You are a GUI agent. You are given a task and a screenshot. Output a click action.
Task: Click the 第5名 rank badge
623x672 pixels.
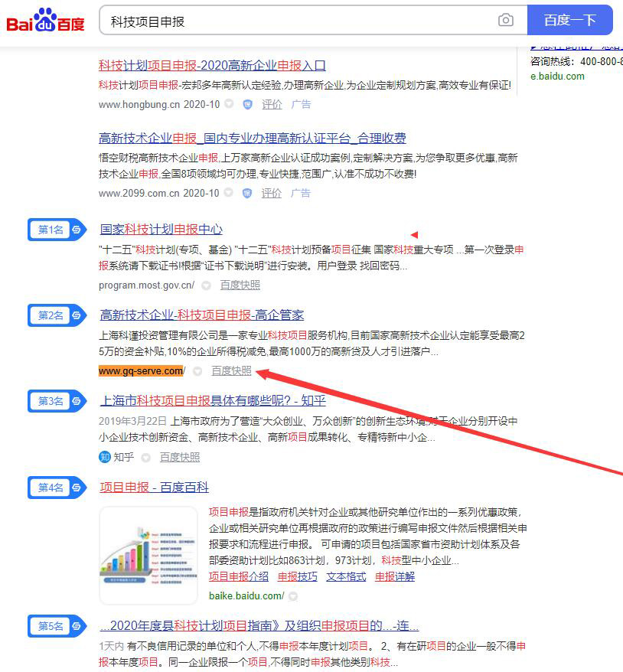point(57,626)
